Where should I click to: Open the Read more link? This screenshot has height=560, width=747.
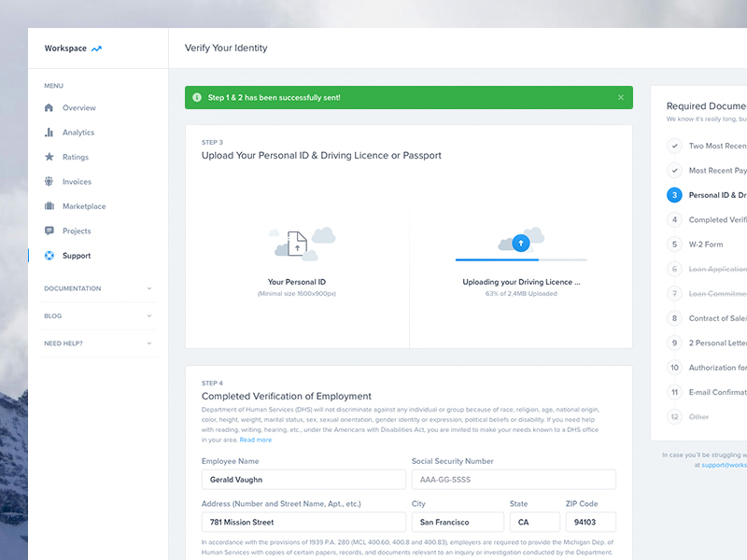pos(256,440)
